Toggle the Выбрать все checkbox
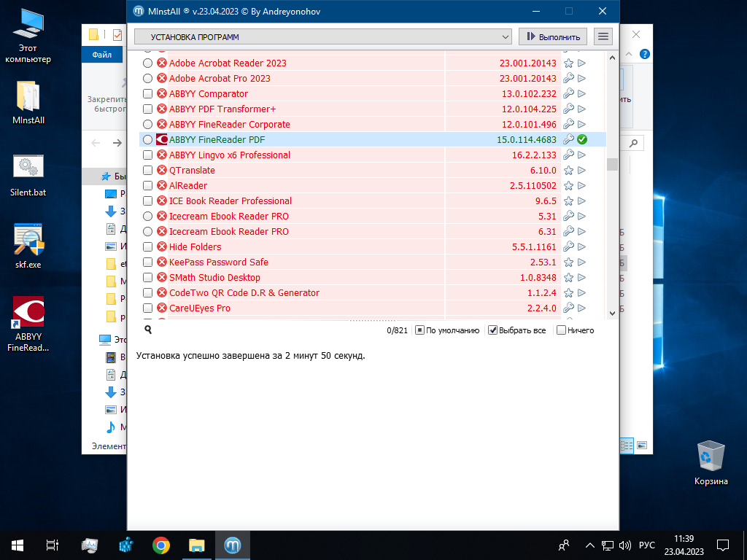747x560 pixels. (x=493, y=330)
